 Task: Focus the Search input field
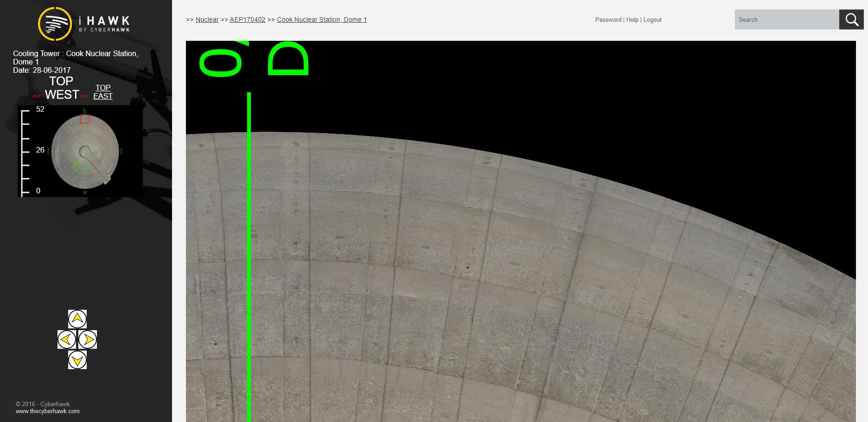coord(787,19)
